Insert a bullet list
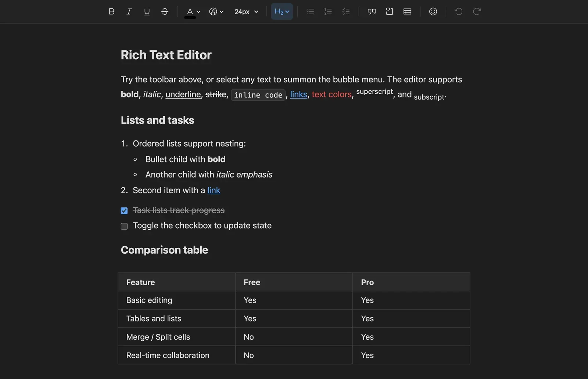The height and width of the screenshot is (379, 588). point(310,11)
